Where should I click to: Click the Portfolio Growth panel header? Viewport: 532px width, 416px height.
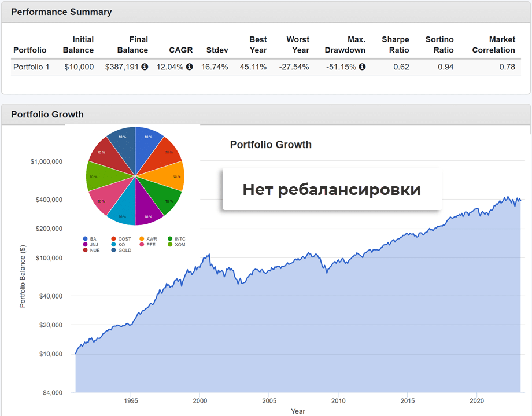tap(47, 115)
